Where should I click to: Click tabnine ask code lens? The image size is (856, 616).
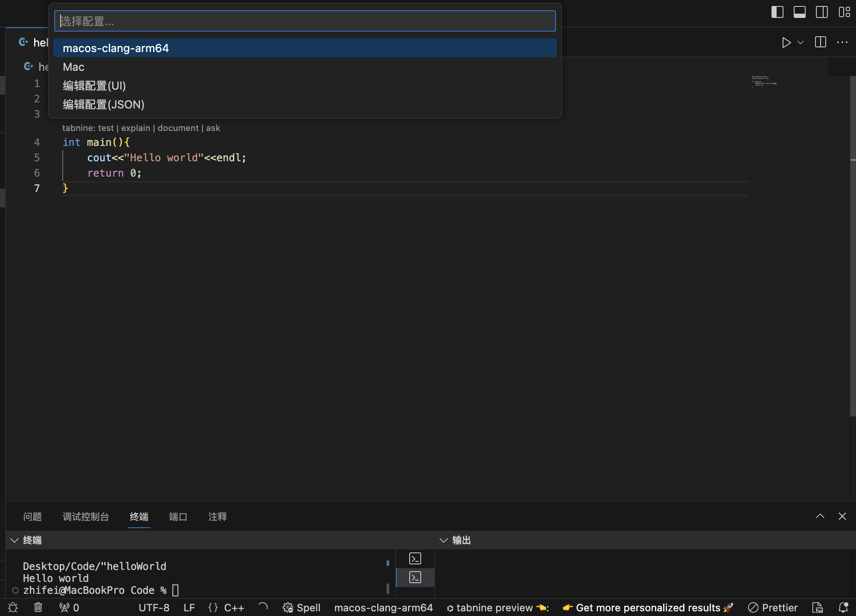[x=213, y=128]
